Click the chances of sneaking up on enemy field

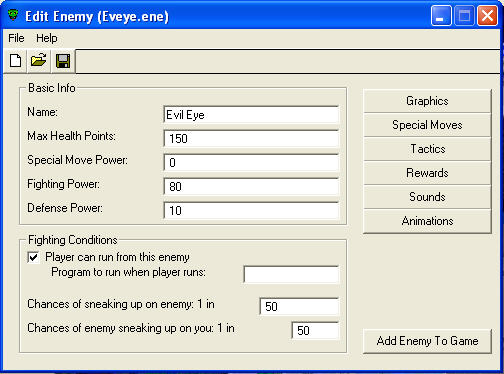[x=299, y=306]
